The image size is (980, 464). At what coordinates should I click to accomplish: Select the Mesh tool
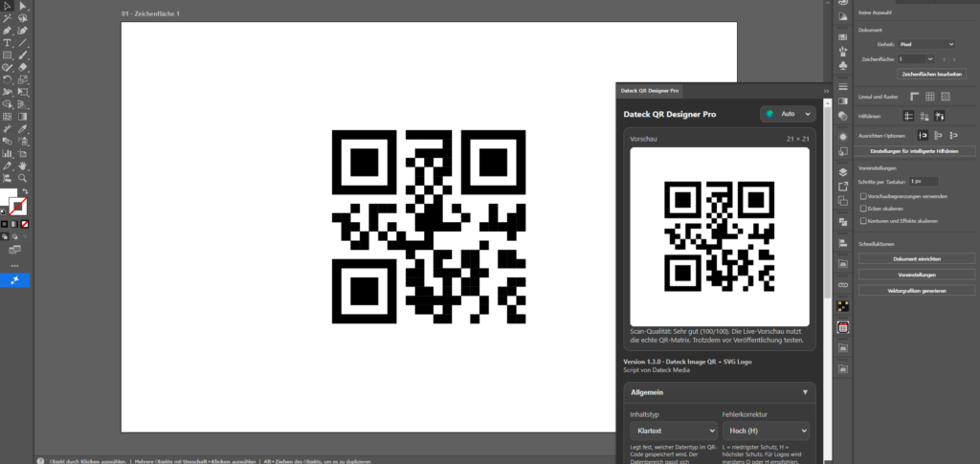[8, 117]
